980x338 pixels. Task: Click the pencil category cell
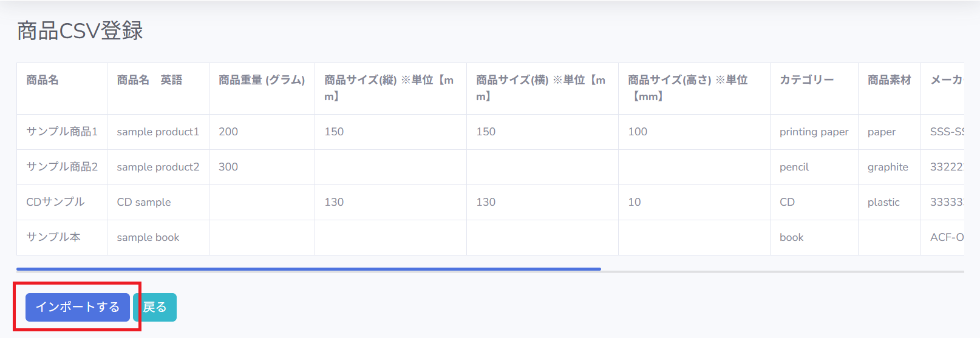[x=794, y=167]
